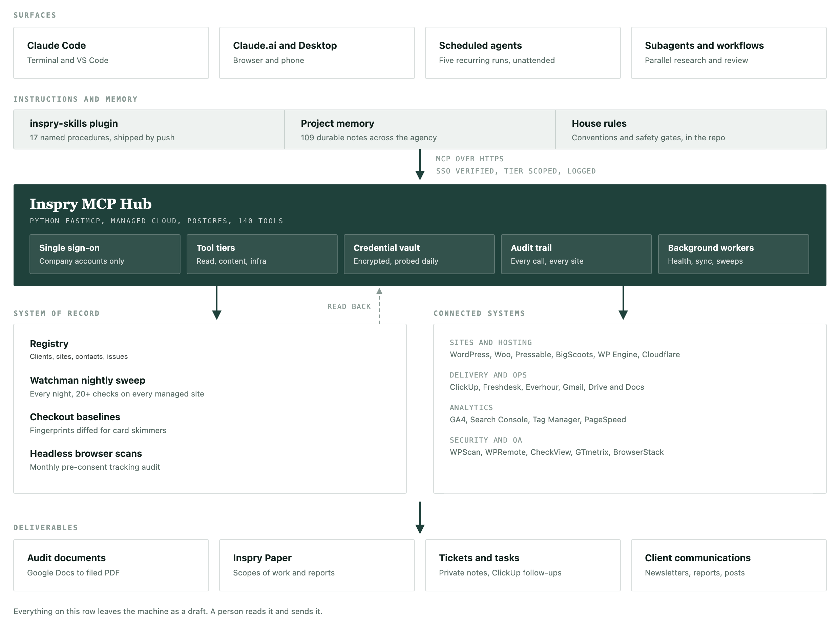Select the WordPress, Woo, Pressable hosting line
Screen dimensions: 840x629
(565, 354)
